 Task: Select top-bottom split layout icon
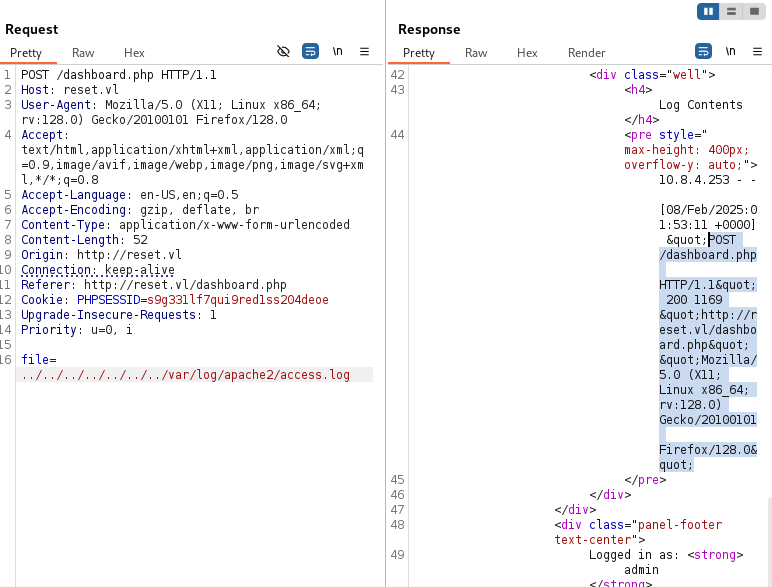click(x=731, y=11)
